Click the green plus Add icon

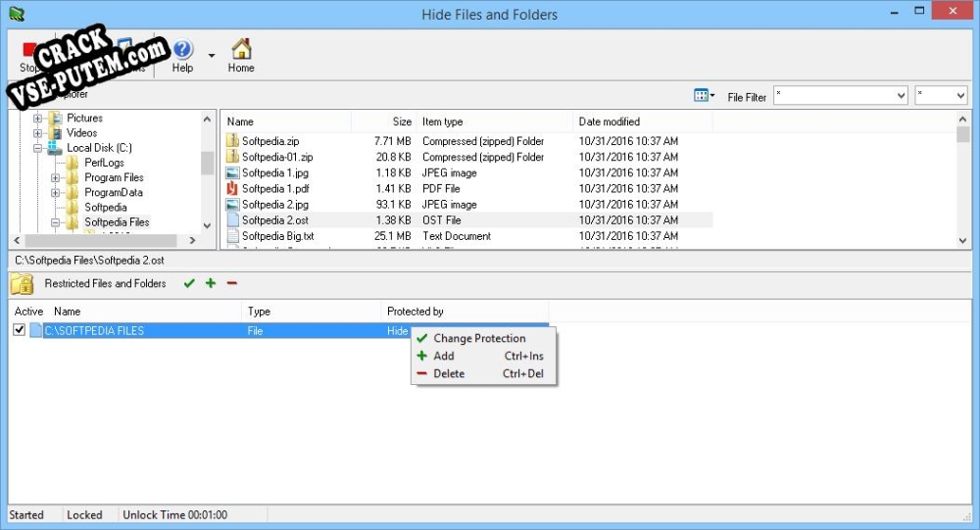[x=211, y=283]
